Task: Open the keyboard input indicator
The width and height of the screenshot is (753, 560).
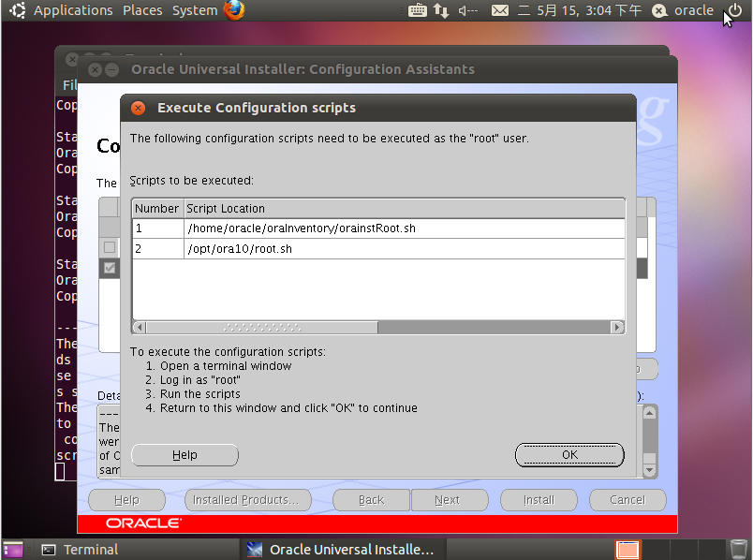Action: click(418, 10)
